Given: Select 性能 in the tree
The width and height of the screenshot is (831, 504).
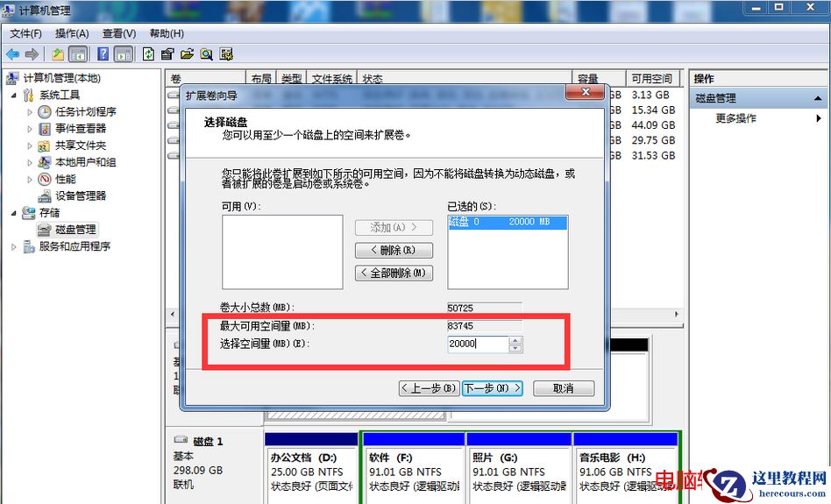Looking at the screenshot, I should [x=66, y=179].
